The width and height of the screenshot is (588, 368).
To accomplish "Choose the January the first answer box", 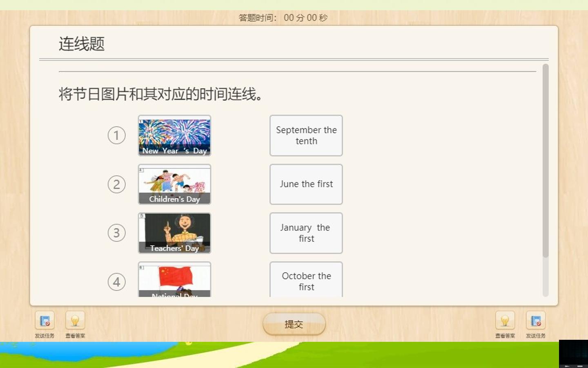I will 306,233.
